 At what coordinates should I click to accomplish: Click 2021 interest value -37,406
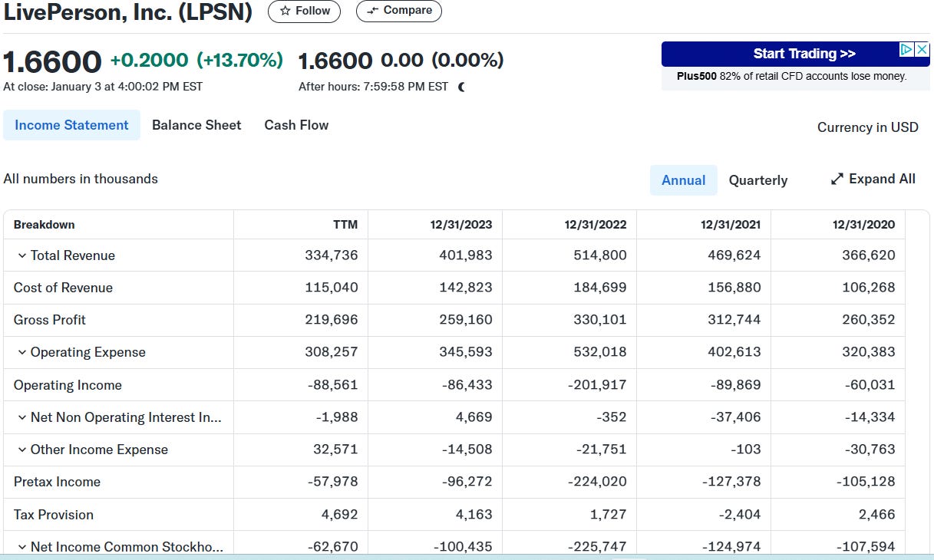(736, 417)
